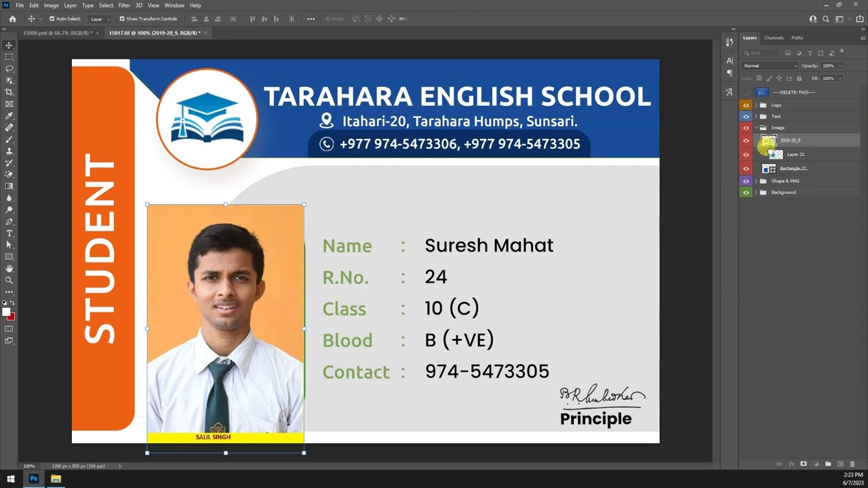
Task: Open the Filter menu
Action: click(x=124, y=5)
